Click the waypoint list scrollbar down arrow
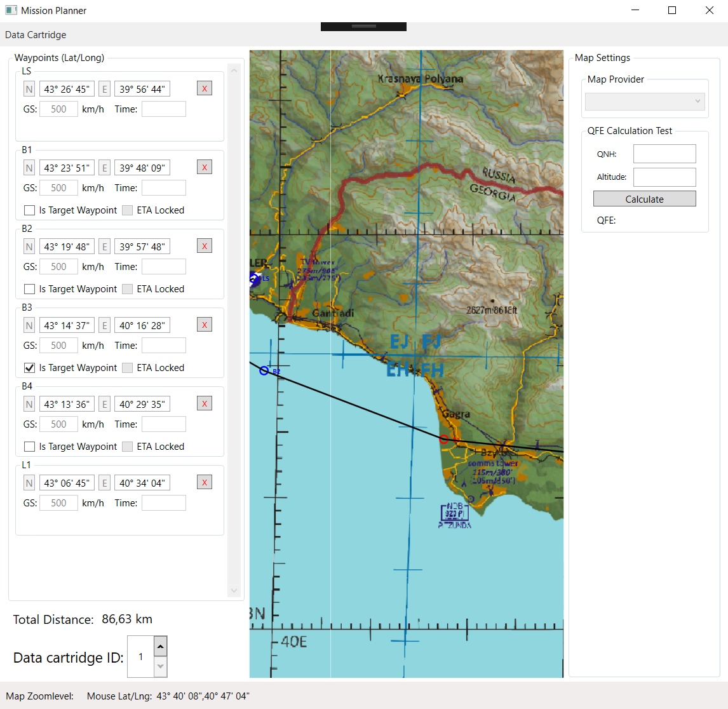 pyautogui.click(x=234, y=591)
